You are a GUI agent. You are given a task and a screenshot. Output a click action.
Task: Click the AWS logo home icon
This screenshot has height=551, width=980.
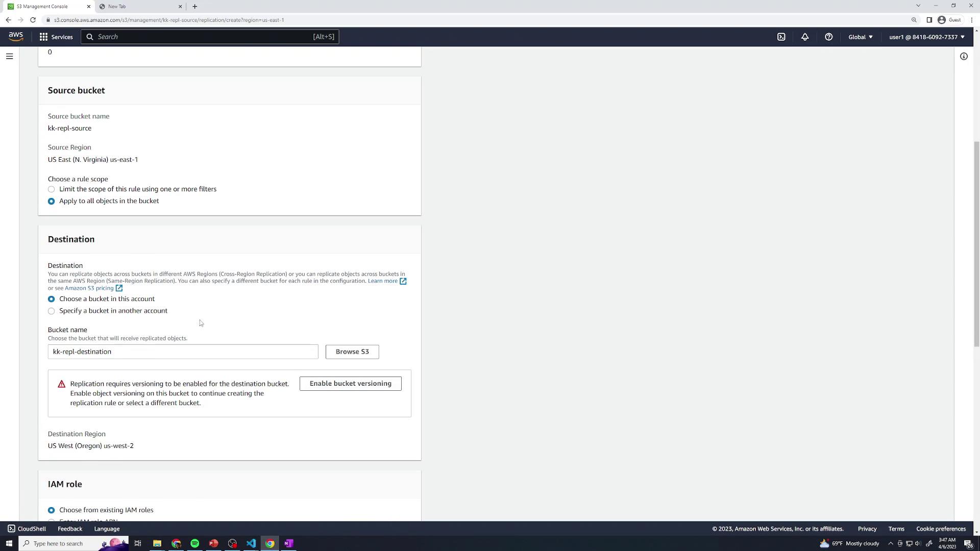(16, 37)
